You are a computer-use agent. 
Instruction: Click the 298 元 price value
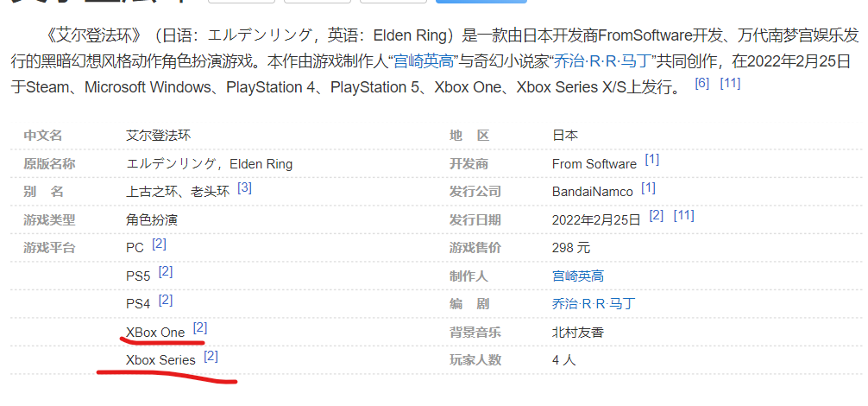point(571,248)
